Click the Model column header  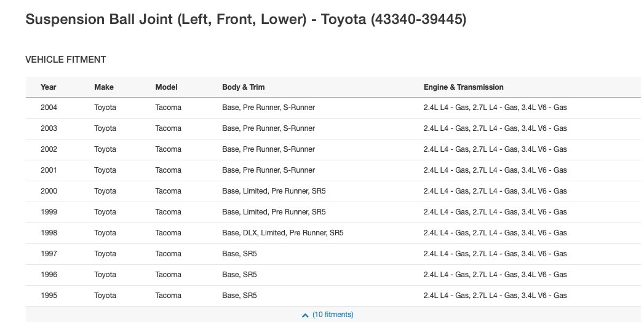tap(166, 87)
